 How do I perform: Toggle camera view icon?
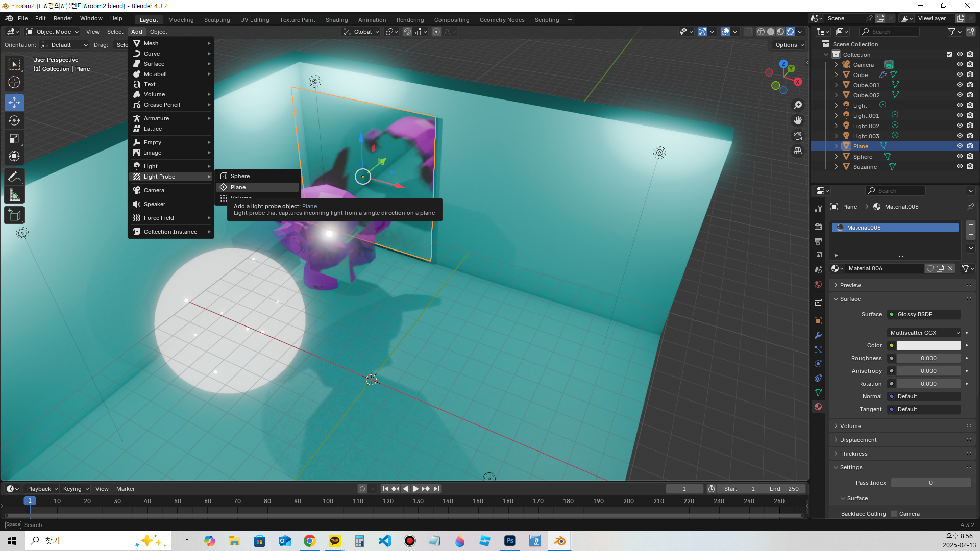click(798, 136)
